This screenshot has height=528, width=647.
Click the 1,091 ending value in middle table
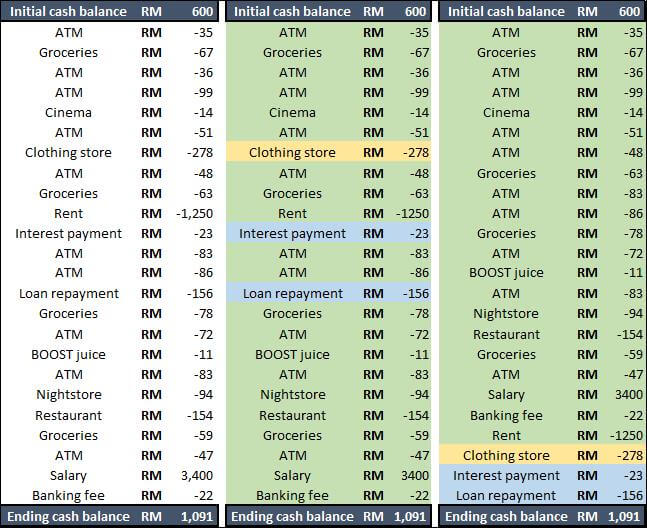point(410,516)
